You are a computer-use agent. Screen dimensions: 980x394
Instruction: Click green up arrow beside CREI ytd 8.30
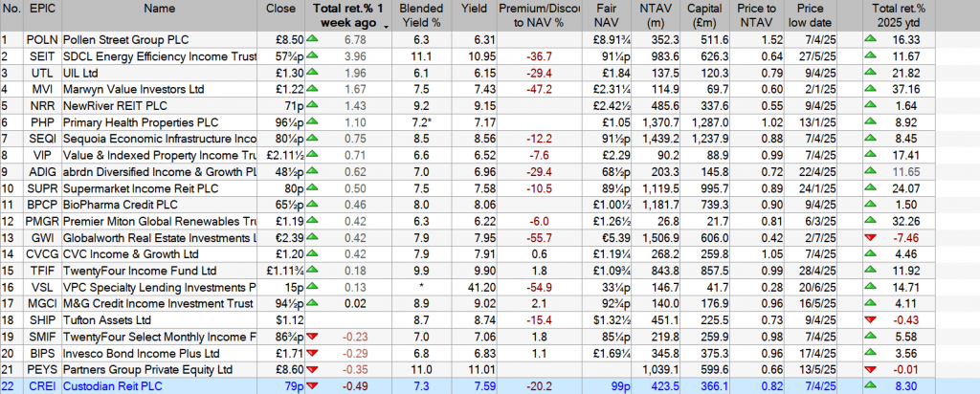point(869,386)
